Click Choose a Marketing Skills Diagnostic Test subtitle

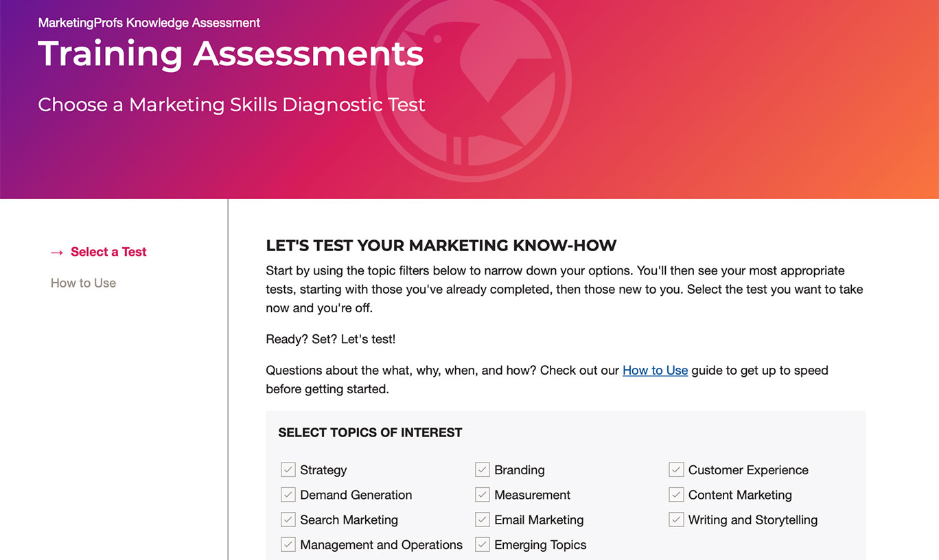231,105
